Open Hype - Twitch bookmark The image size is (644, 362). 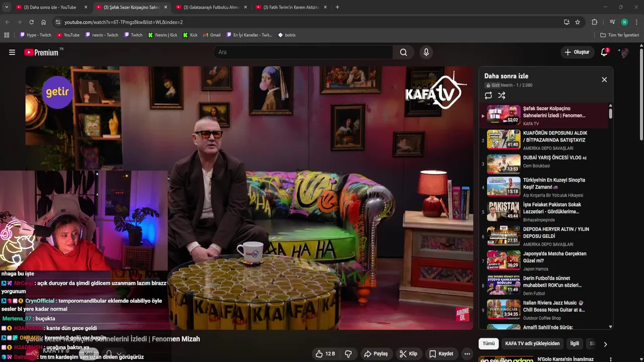tap(35, 35)
